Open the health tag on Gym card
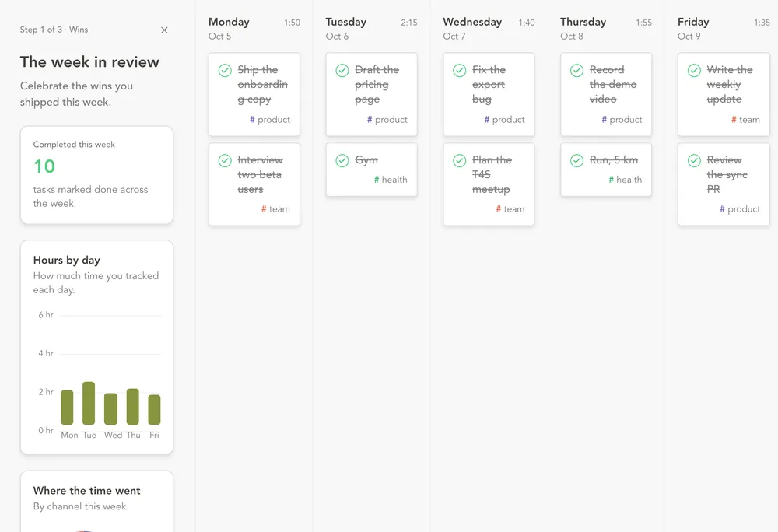 pos(391,180)
